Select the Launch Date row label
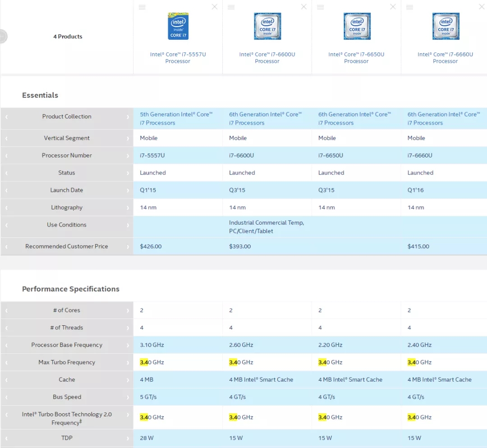Screen dimensions: 487x448 point(67,190)
